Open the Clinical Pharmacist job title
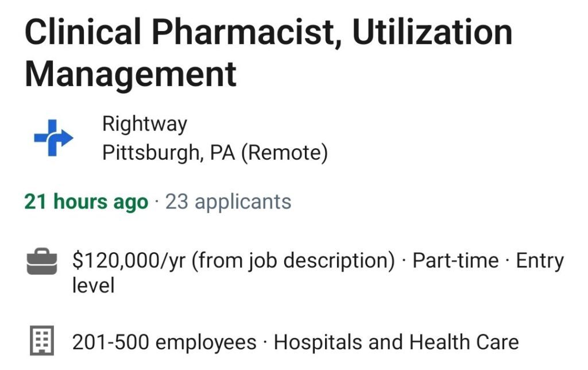 [x=268, y=52]
